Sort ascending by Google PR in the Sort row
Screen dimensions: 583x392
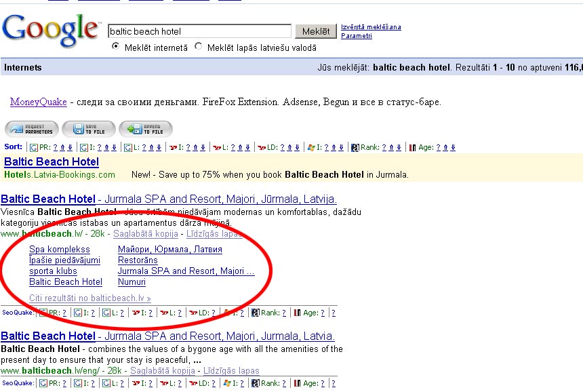click(x=62, y=148)
